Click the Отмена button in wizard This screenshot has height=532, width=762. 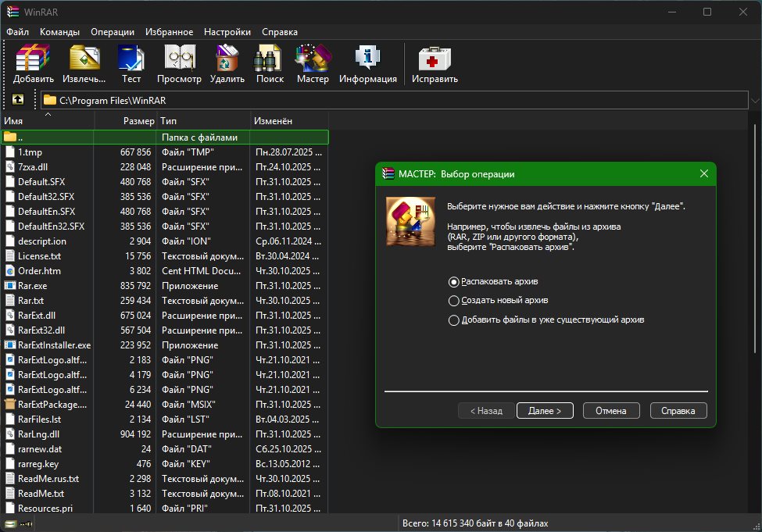(610, 411)
